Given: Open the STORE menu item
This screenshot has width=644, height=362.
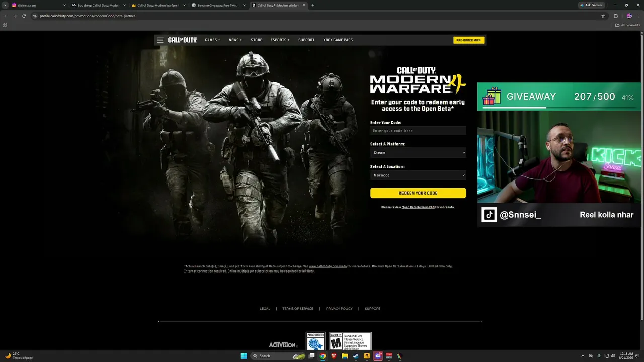Looking at the screenshot, I should pos(256,40).
